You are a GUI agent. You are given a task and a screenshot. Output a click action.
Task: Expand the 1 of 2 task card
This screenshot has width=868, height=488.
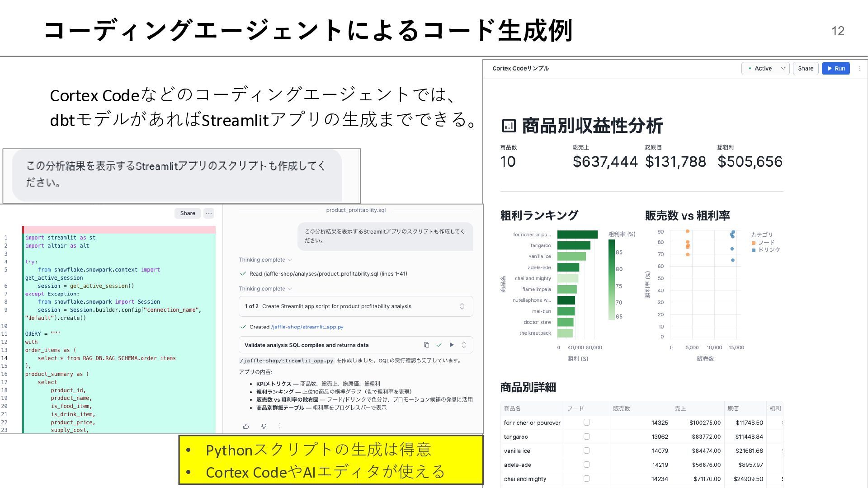click(x=462, y=306)
